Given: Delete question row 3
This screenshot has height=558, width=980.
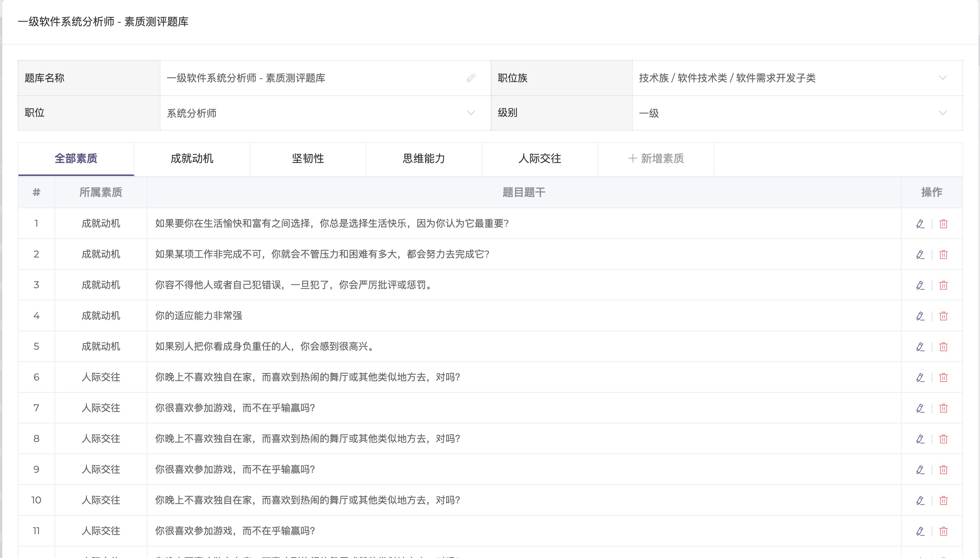Looking at the screenshot, I should tap(943, 285).
